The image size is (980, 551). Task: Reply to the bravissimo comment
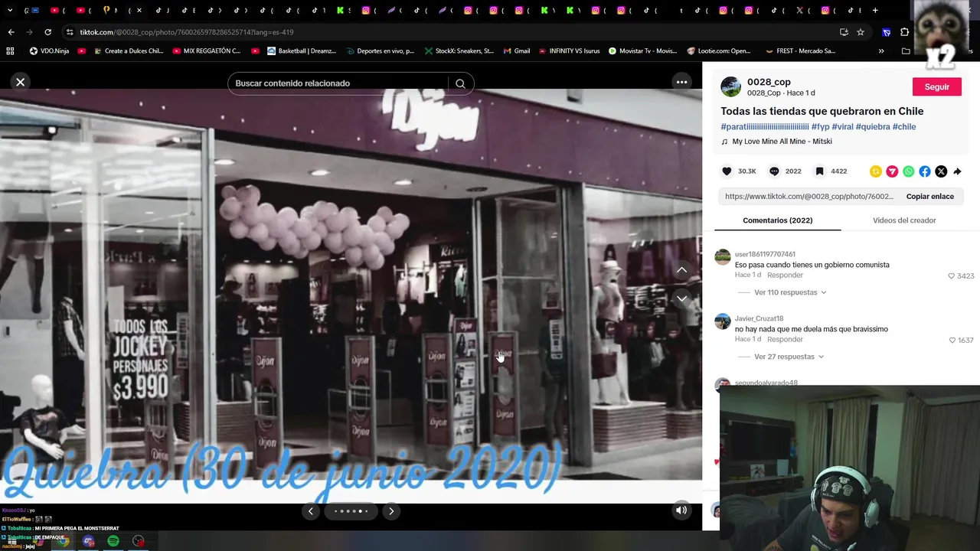pyautogui.click(x=785, y=339)
